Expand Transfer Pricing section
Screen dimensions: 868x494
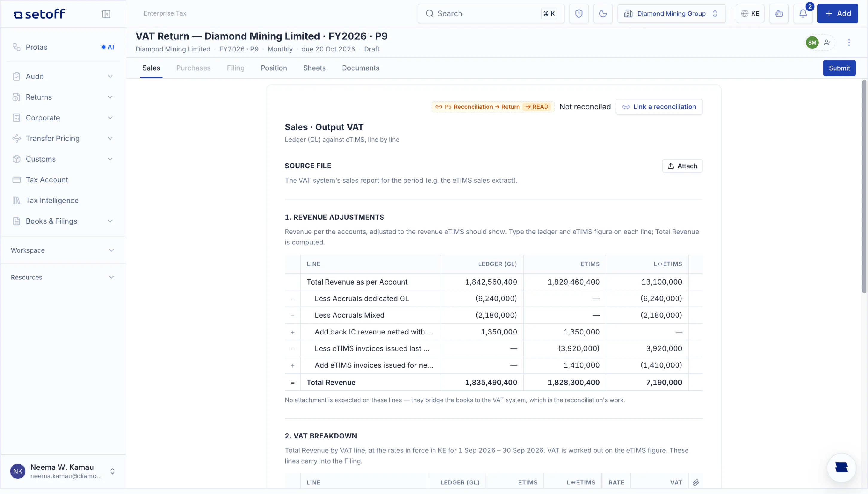[63, 138]
